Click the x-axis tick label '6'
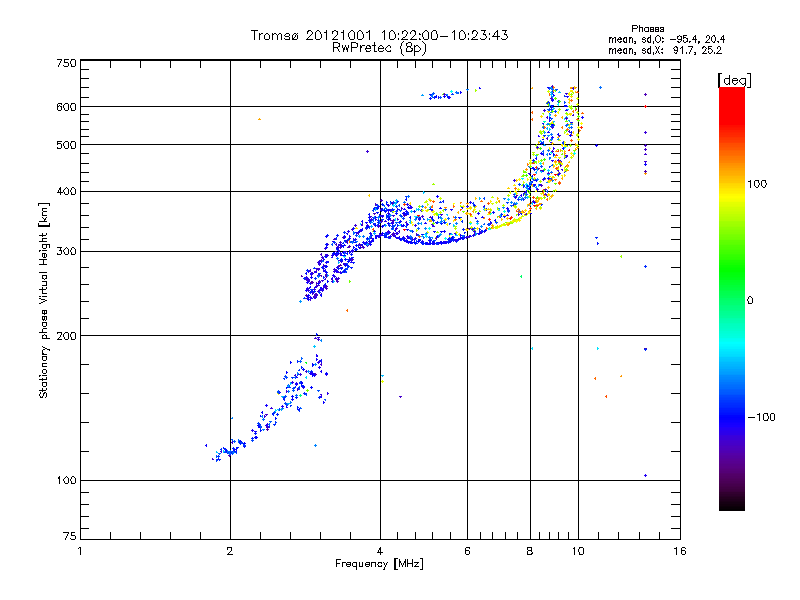The height and width of the screenshot is (600, 800). [467, 551]
